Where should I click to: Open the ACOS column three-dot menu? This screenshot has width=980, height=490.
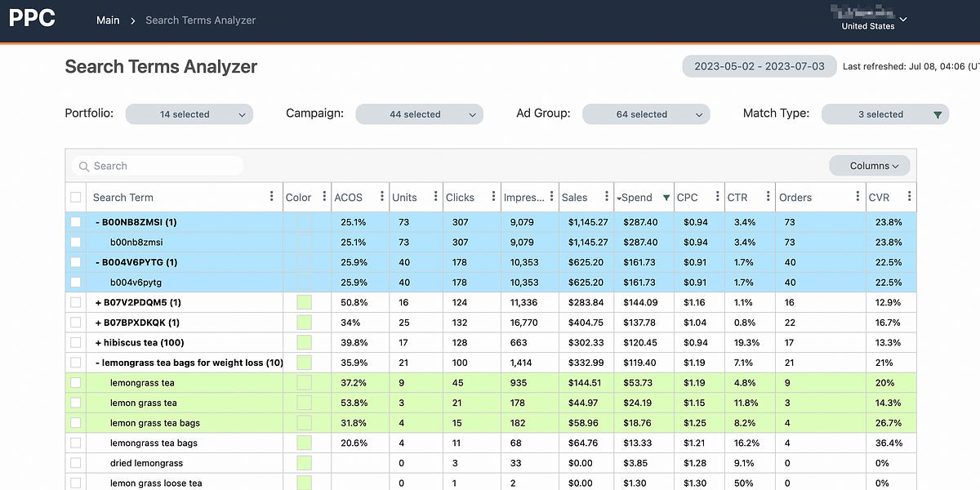382,197
